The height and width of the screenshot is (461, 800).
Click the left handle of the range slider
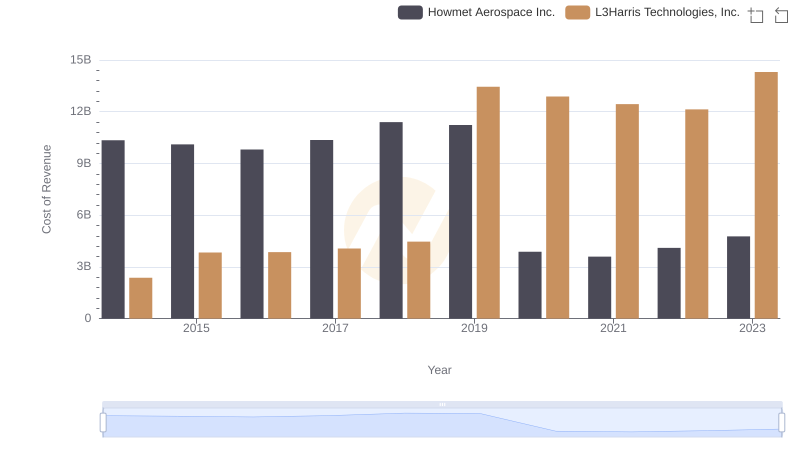[103, 423]
